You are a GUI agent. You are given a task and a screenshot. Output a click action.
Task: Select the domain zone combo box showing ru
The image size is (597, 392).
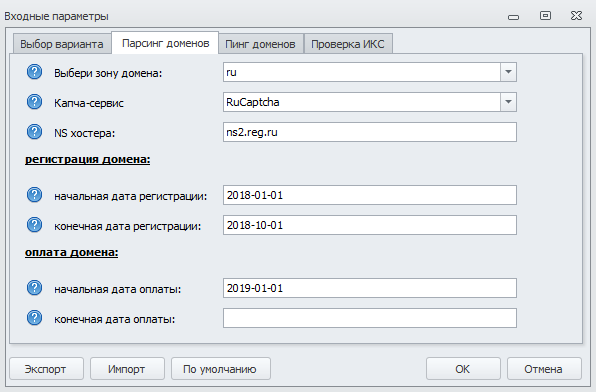click(x=370, y=72)
